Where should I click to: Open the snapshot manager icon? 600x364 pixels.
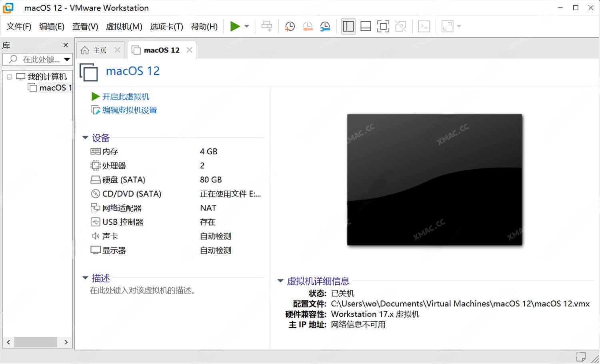pos(325,26)
